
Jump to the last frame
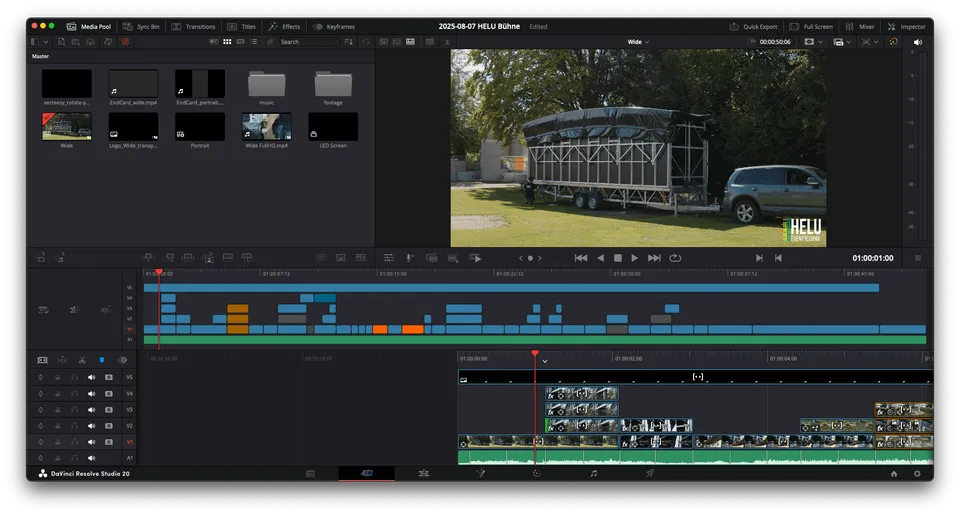pyautogui.click(x=654, y=258)
